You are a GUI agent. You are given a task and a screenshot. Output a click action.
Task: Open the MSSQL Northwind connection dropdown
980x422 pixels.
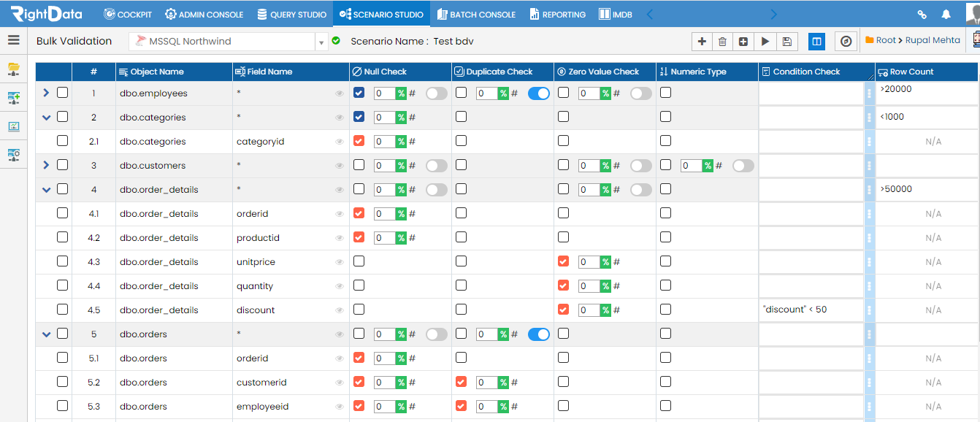click(321, 42)
